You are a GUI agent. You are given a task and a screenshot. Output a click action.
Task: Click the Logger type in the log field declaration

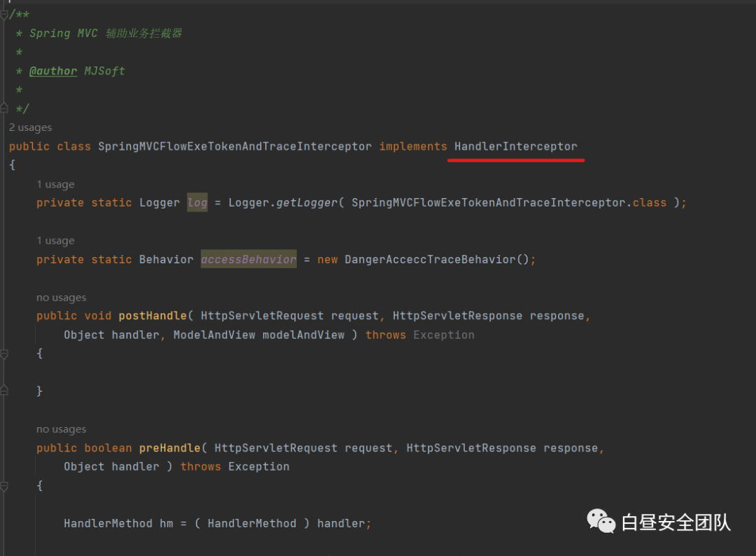(x=159, y=203)
